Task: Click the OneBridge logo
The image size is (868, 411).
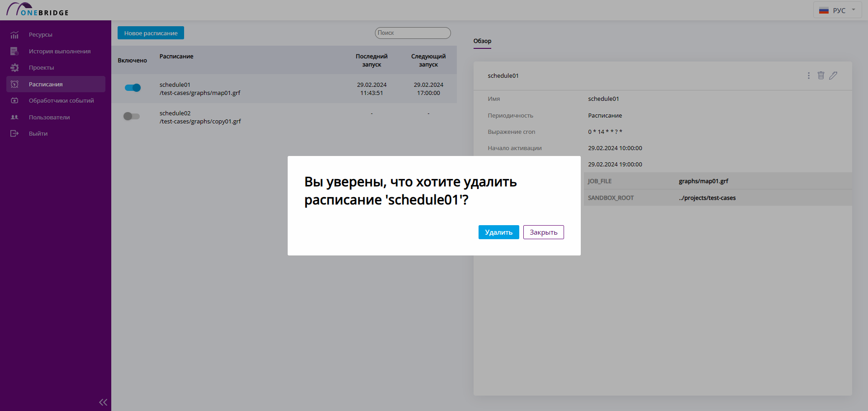Action: (37, 9)
